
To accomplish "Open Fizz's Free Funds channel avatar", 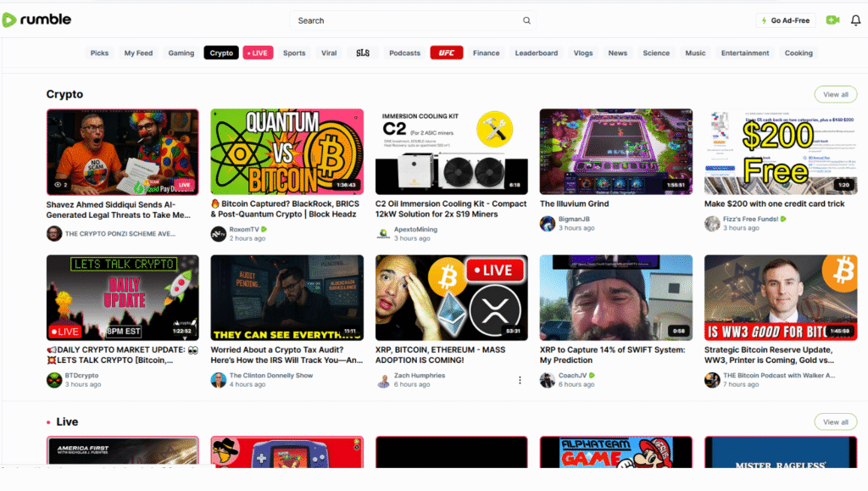I will coord(712,224).
